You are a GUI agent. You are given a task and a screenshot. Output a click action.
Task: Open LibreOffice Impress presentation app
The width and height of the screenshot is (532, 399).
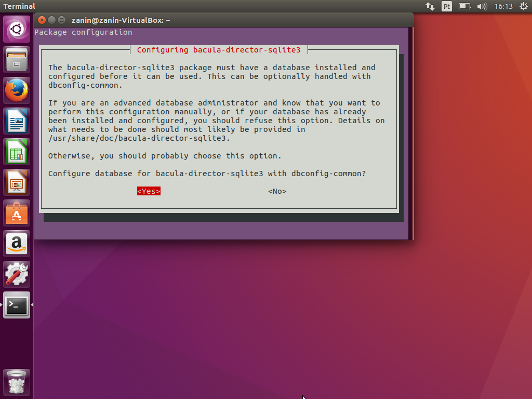click(17, 182)
